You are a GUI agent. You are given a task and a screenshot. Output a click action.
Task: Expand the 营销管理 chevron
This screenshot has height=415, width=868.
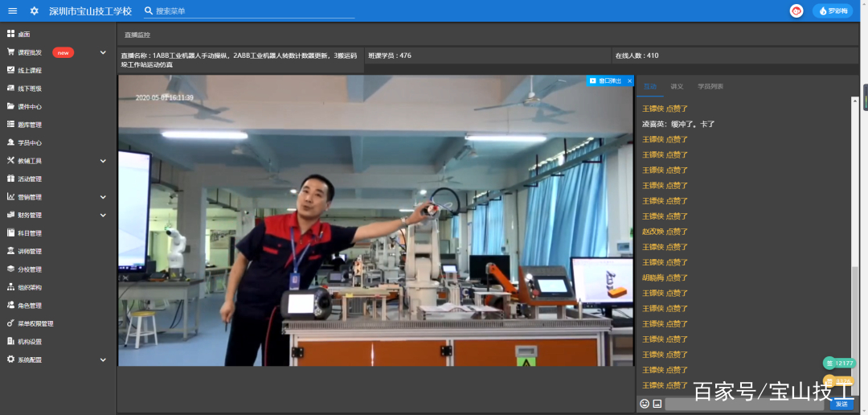point(103,197)
